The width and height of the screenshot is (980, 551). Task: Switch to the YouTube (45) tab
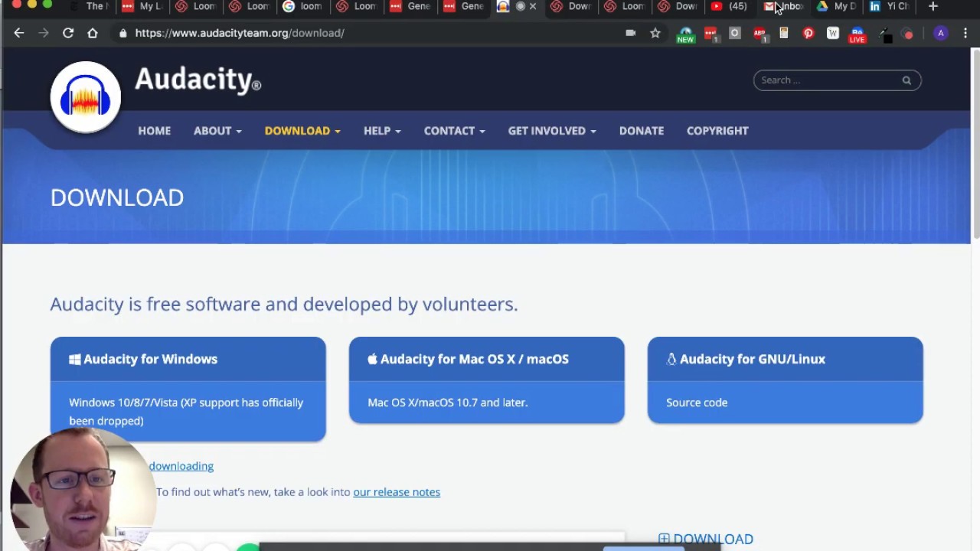pos(729,6)
